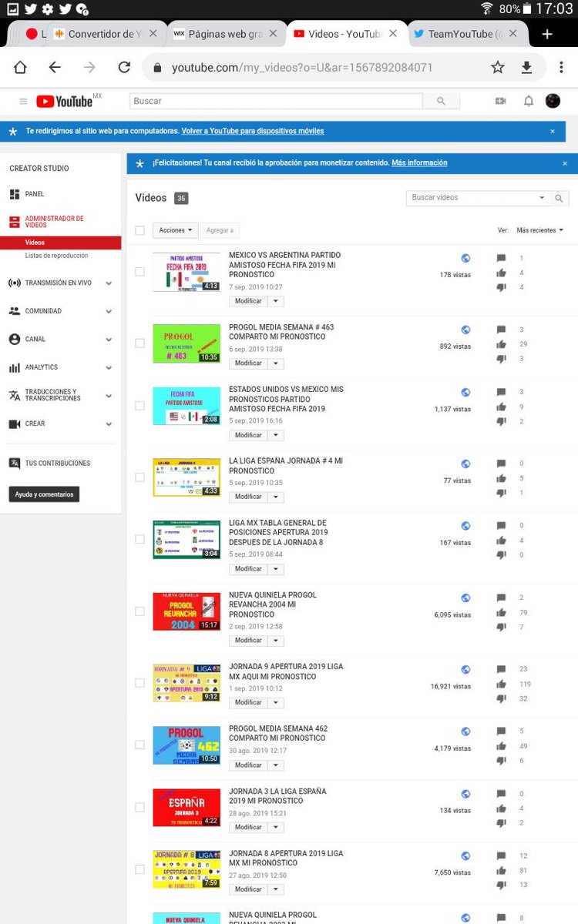Image resolution: width=578 pixels, height=924 pixels.
Task: Select JORNADA 9 APERTURA 2019 checkbox
Action: pos(139,683)
